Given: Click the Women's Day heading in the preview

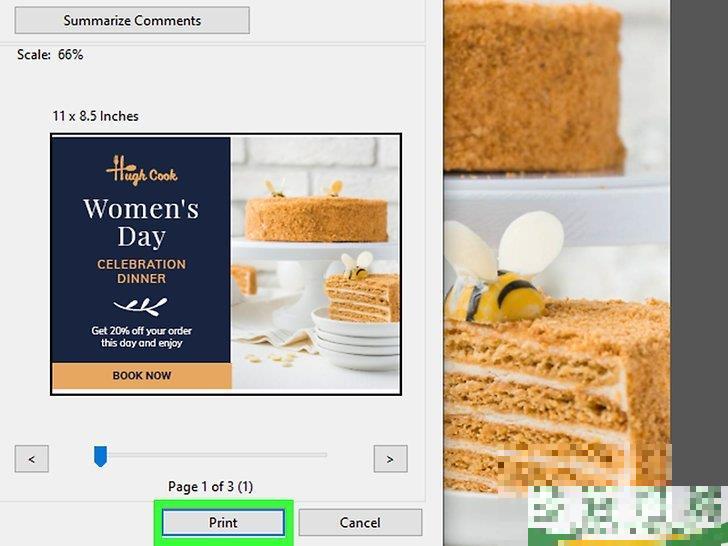Looking at the screenshot, I should click(141, 223).
